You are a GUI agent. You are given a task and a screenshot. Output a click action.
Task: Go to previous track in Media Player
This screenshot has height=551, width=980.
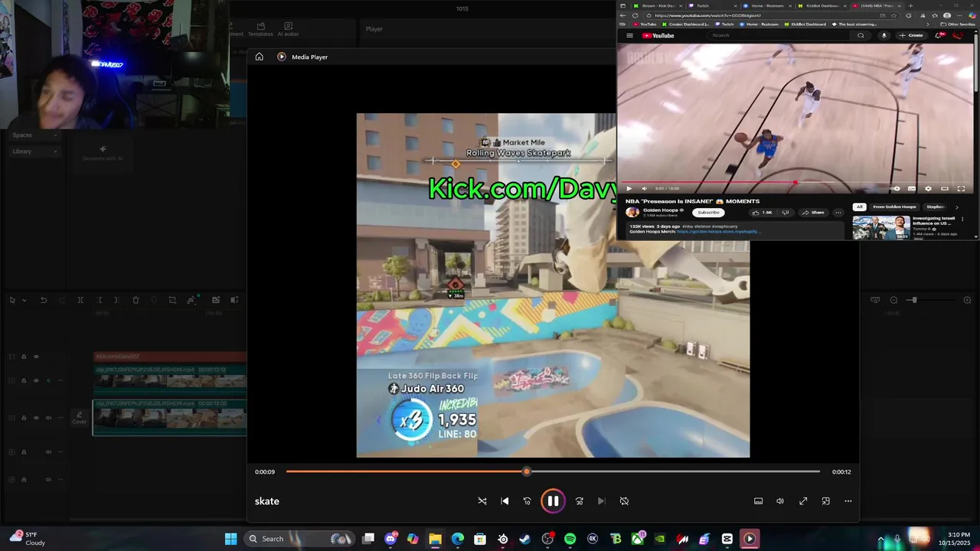pos(505,501)
